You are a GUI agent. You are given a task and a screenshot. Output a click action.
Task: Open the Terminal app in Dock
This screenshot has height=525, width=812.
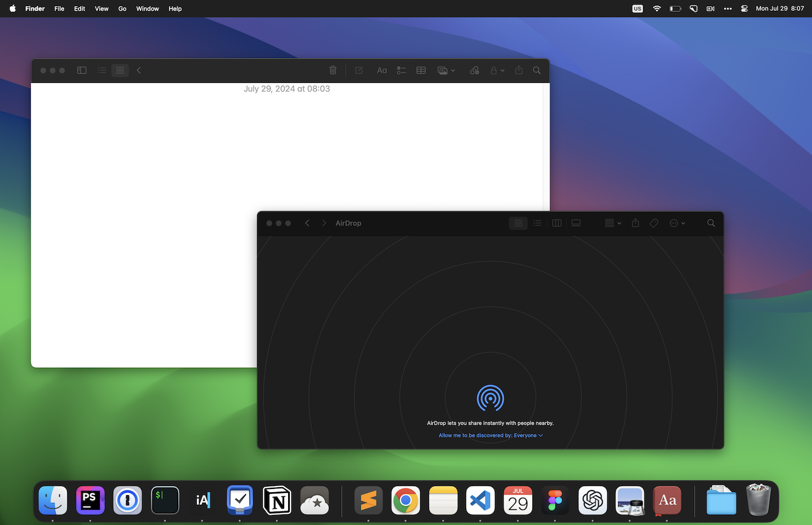click(165, 500)
